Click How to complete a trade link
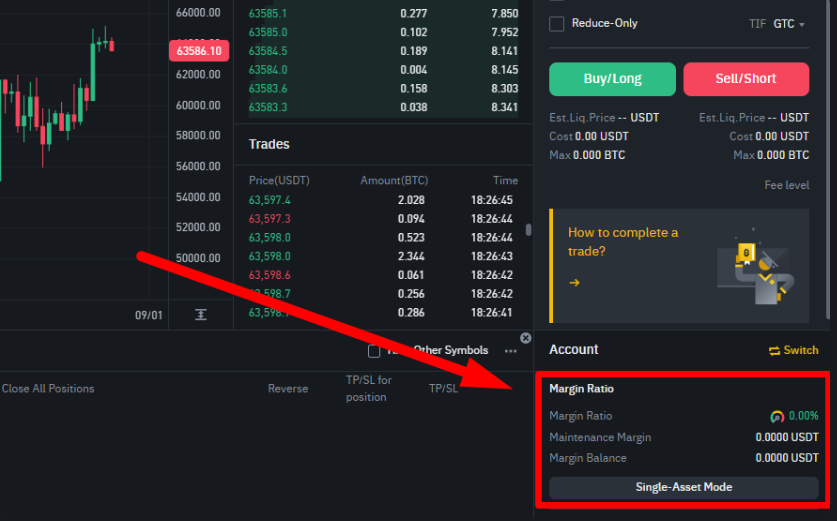The image size is (837, 521). (x=622, y=242)
